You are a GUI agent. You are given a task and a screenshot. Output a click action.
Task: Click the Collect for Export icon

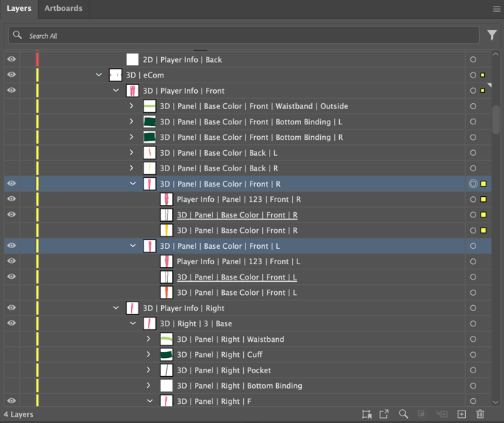[x=366, y=414]
